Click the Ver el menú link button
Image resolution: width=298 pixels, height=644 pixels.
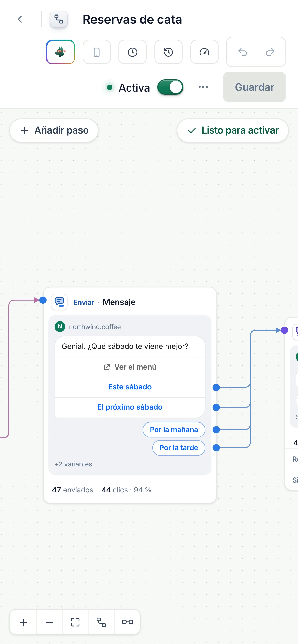pyautogui.click(x=130, y=367)
